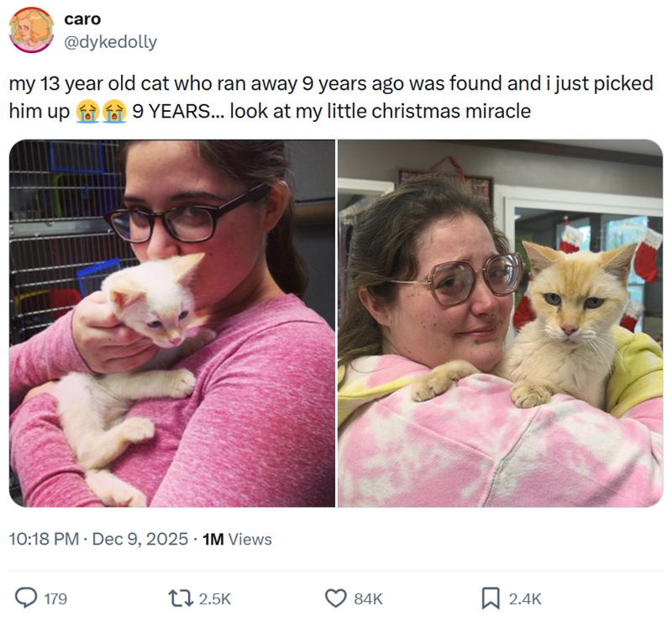Image resolution: width=672 pixels, height=622 pixels.
Task: Open left photo of white kitten
Action: 172,323
